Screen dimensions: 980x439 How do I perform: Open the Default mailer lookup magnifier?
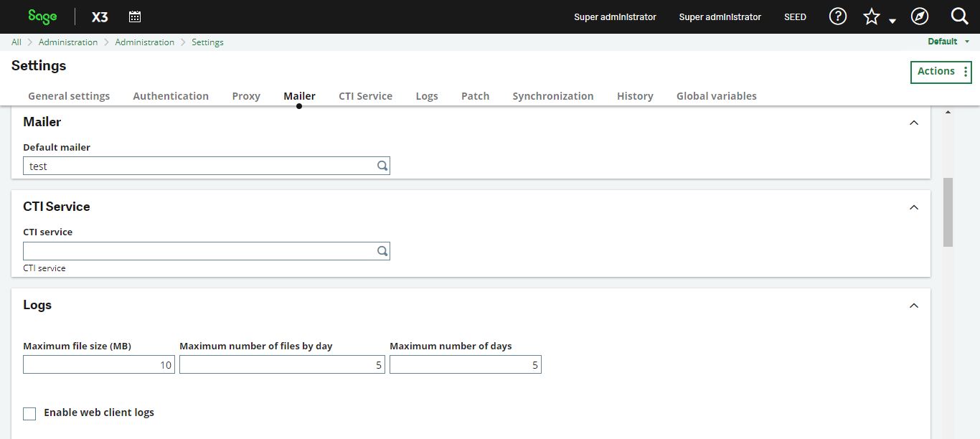tap(382, 166)
